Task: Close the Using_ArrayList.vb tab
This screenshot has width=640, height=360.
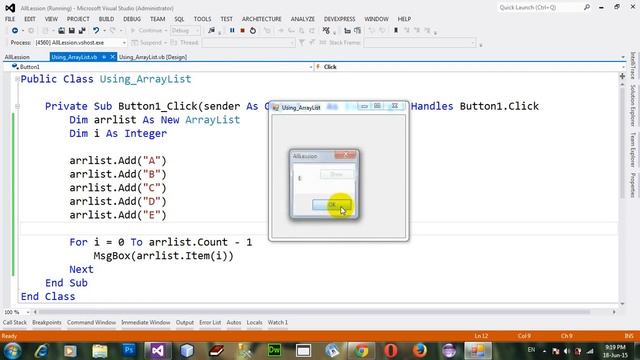Action: [x=113, y=57]
